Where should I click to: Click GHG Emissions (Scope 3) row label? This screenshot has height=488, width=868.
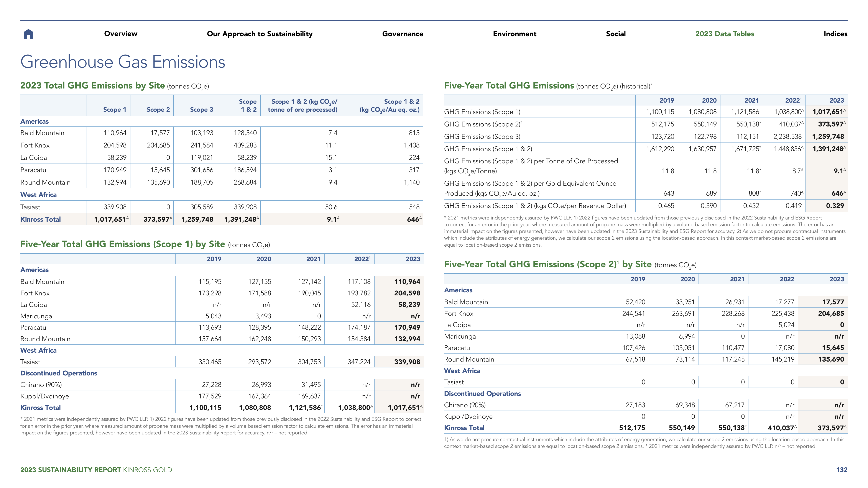(482, 137)
